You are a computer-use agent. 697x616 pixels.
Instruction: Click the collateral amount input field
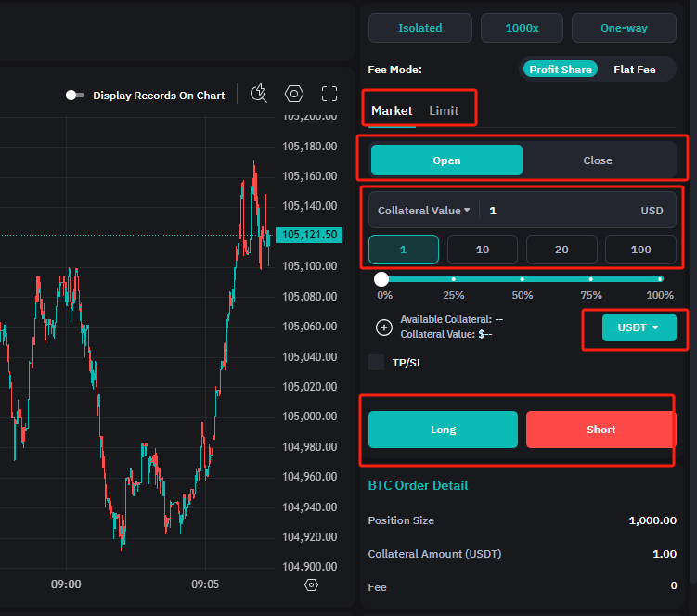point(557,211)
